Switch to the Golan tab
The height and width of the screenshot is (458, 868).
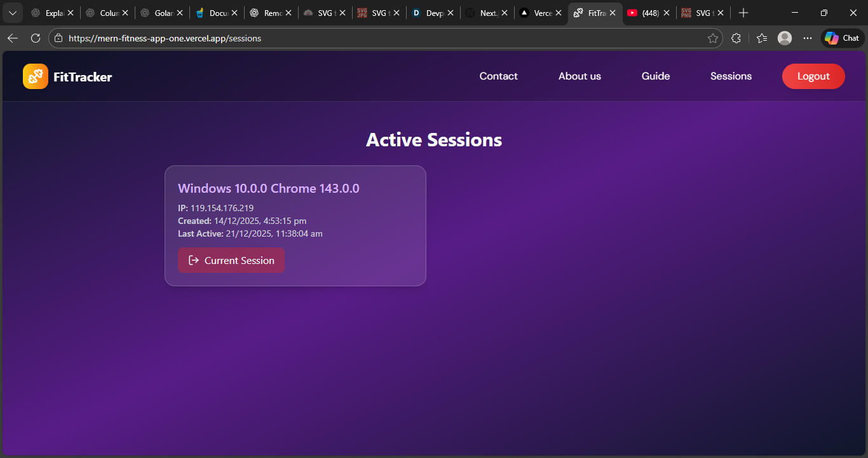(161, 13)
